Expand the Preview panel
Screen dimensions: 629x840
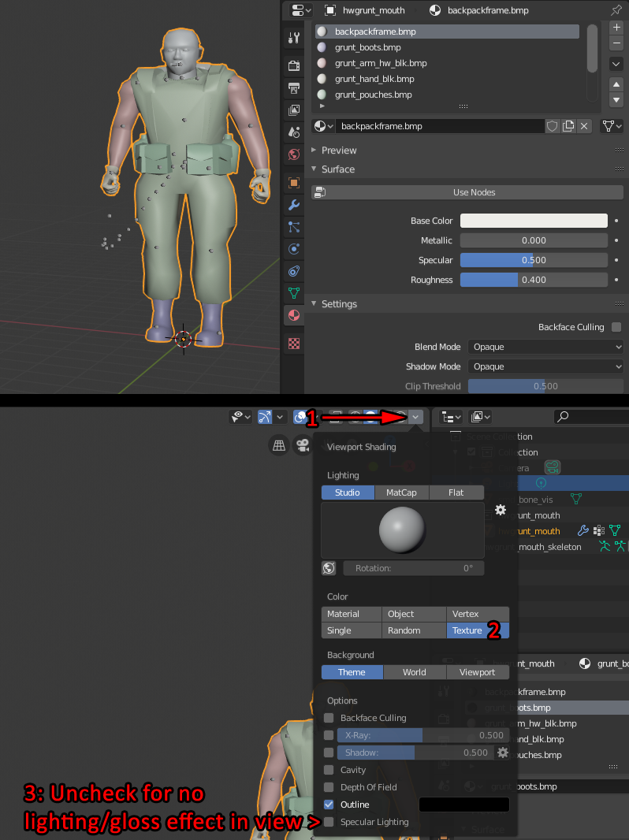(x=339, y=150)
